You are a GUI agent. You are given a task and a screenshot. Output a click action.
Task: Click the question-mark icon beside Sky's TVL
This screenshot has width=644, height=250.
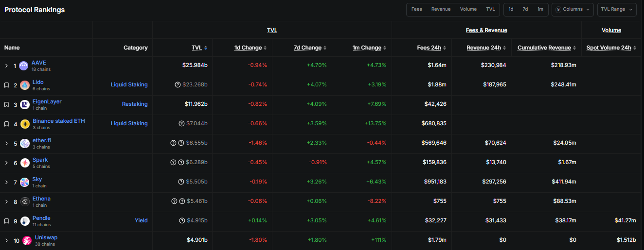point(181,182)
